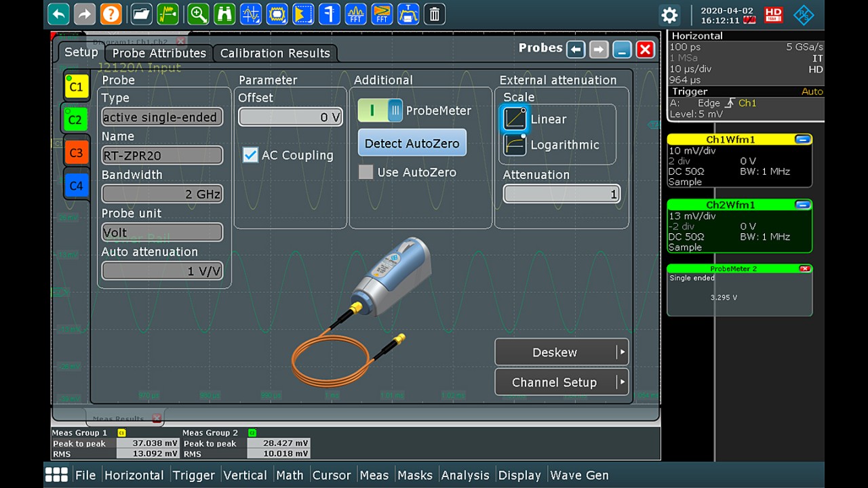Open the Horizontal menu
The image size is (868, 488).
(x=134, y=475)
